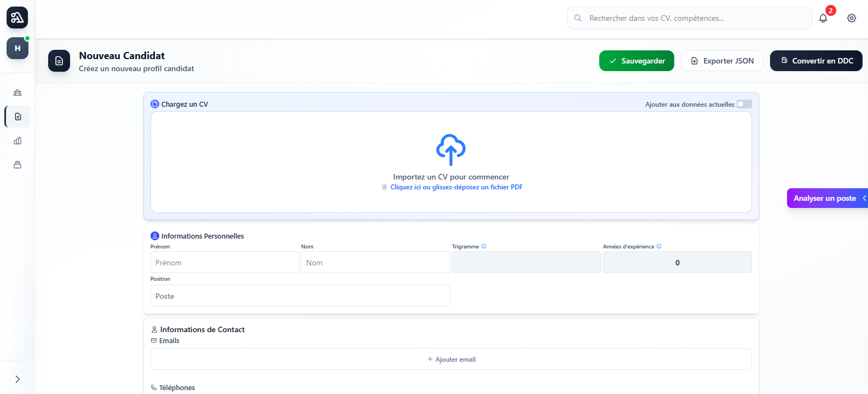The width and height of the screenshot is (868, 394).
Task: Click the 'Importez un CV pour commencer' text
Action: [451, 177]
